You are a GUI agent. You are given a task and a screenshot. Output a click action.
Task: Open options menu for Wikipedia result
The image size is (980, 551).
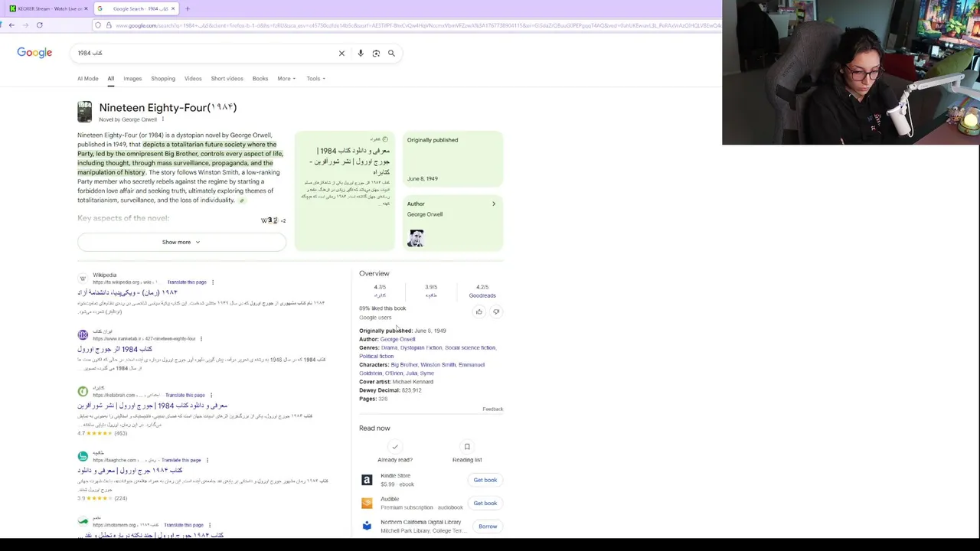[213, 282]
